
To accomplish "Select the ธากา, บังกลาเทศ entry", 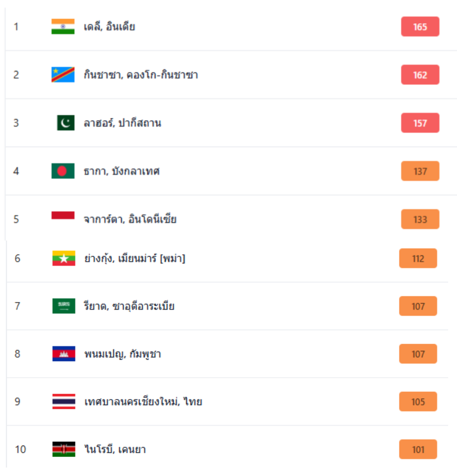I will coord(121,171).
